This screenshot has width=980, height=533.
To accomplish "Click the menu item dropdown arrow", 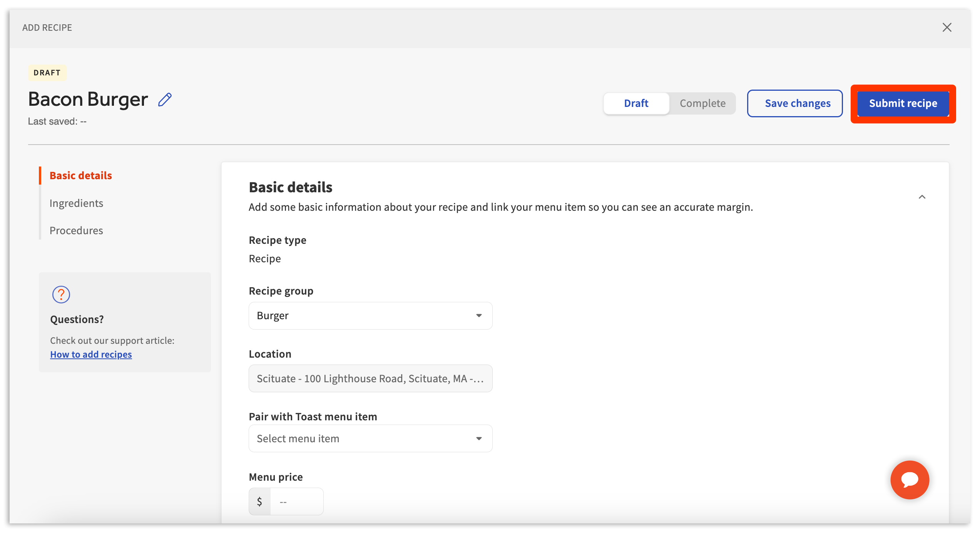I will (479, 439).
